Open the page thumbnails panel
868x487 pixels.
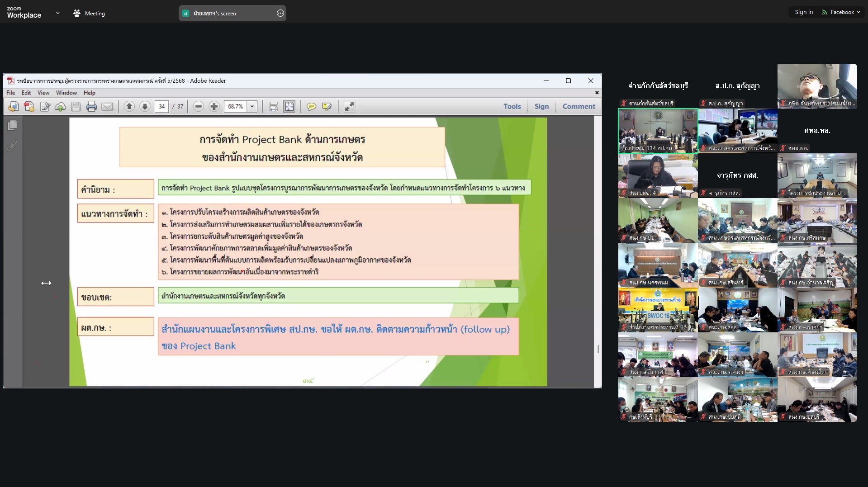pyautogui.click(x=12, y=125)
